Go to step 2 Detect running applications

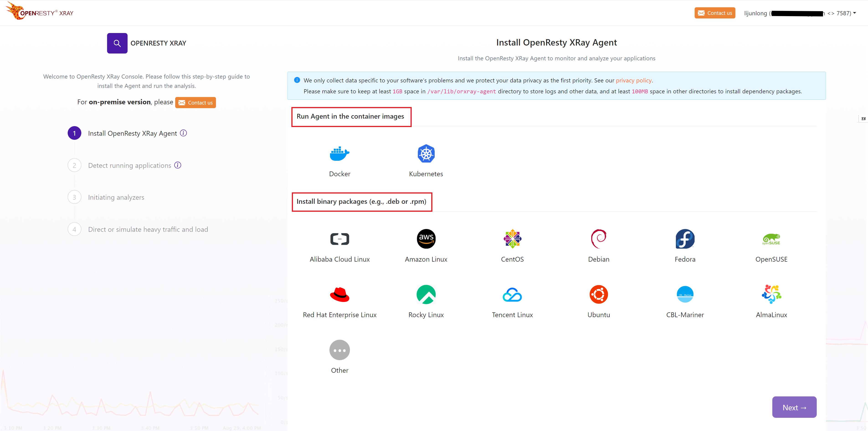(x=129, y=165)
